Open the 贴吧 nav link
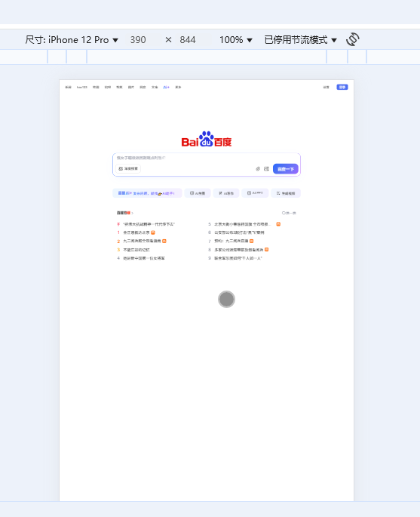The width and height of the screenshot is (420, 517). [x=108, y=88]
